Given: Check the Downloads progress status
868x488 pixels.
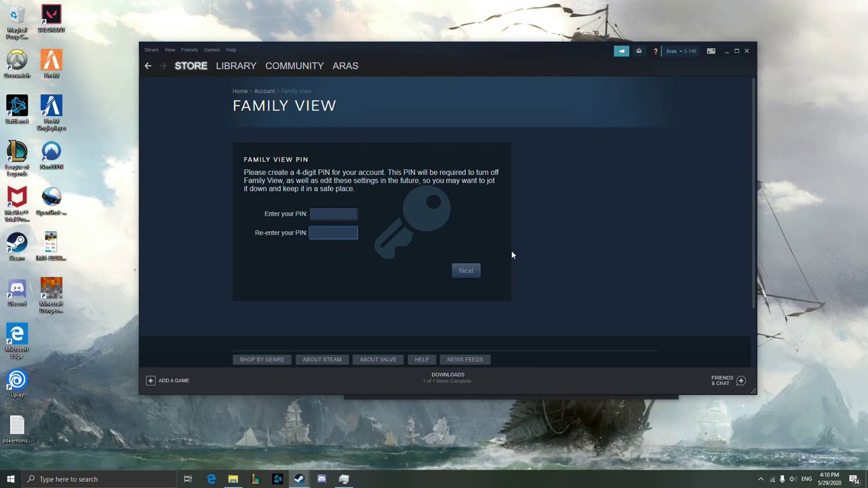Looking at the screenshot, I should click(448, 378).
